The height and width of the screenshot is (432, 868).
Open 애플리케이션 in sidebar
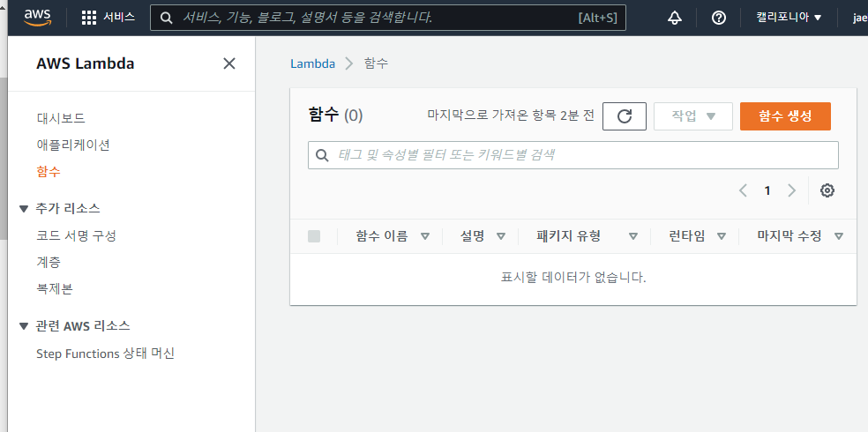point(73,145)
